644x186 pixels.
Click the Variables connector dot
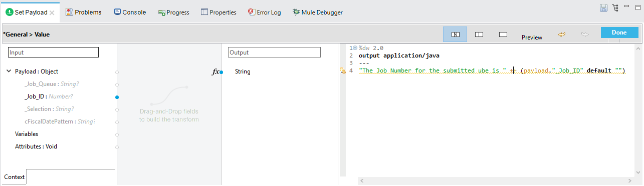tap(117, 134)
